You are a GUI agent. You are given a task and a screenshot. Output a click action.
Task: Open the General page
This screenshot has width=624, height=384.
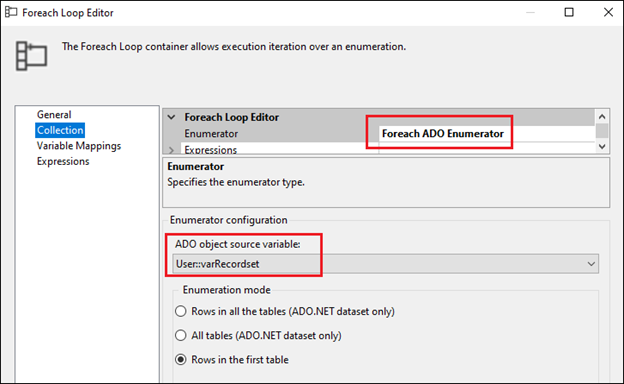click(x=54, y=115)
